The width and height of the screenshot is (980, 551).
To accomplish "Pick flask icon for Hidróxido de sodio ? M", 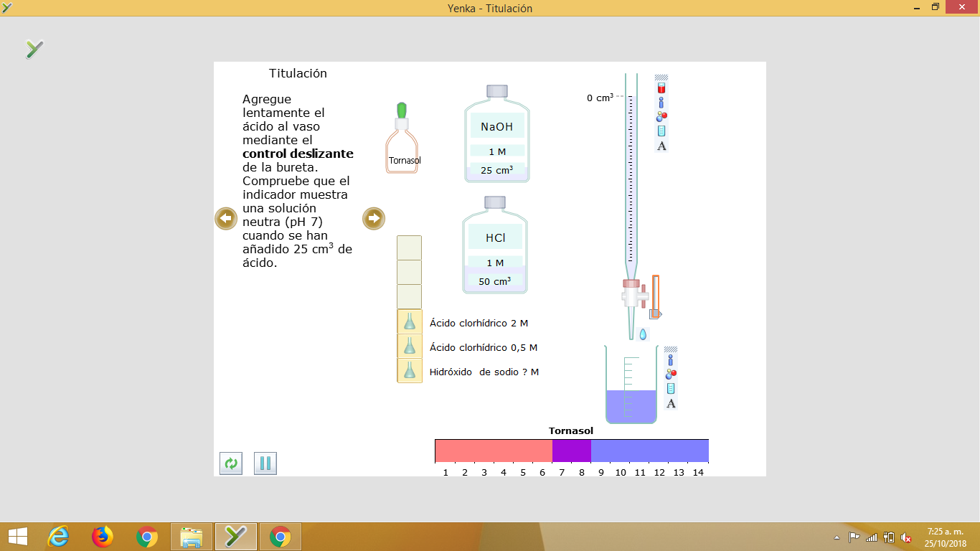I will click(410, 370).
